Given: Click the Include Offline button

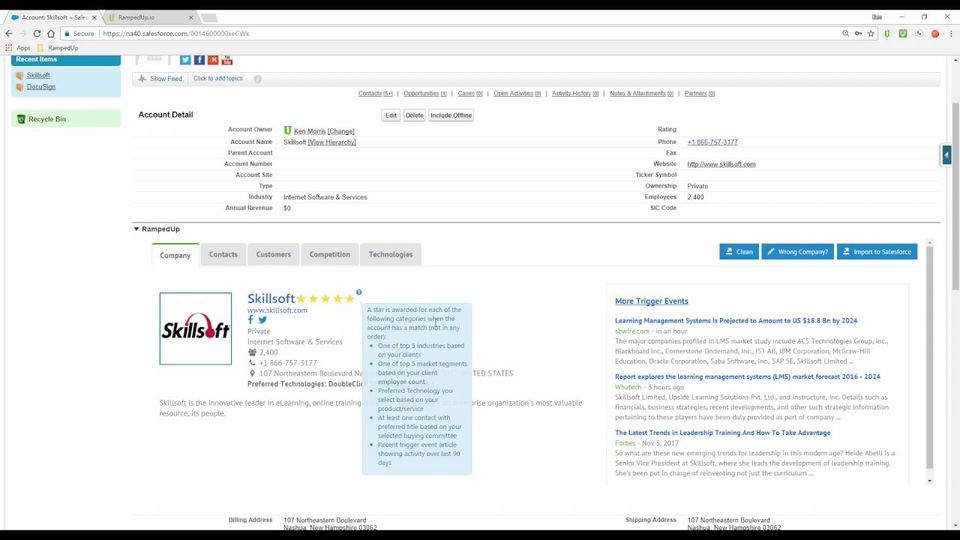Looking at the screenshot, I should [451, 115].
